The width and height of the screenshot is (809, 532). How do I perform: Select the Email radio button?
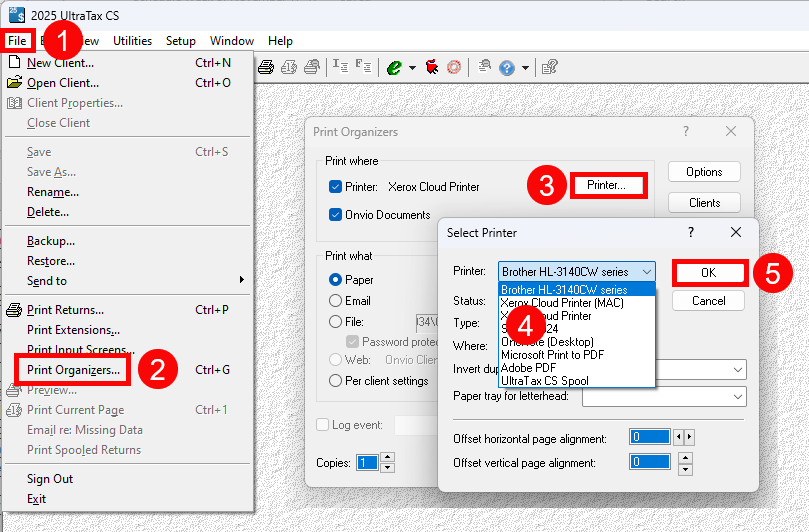pos(336,301)
